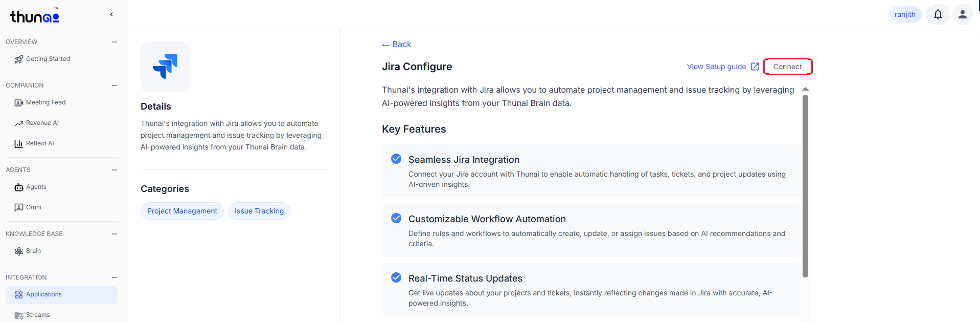Click the Jira logo tile

click(165, 67)
